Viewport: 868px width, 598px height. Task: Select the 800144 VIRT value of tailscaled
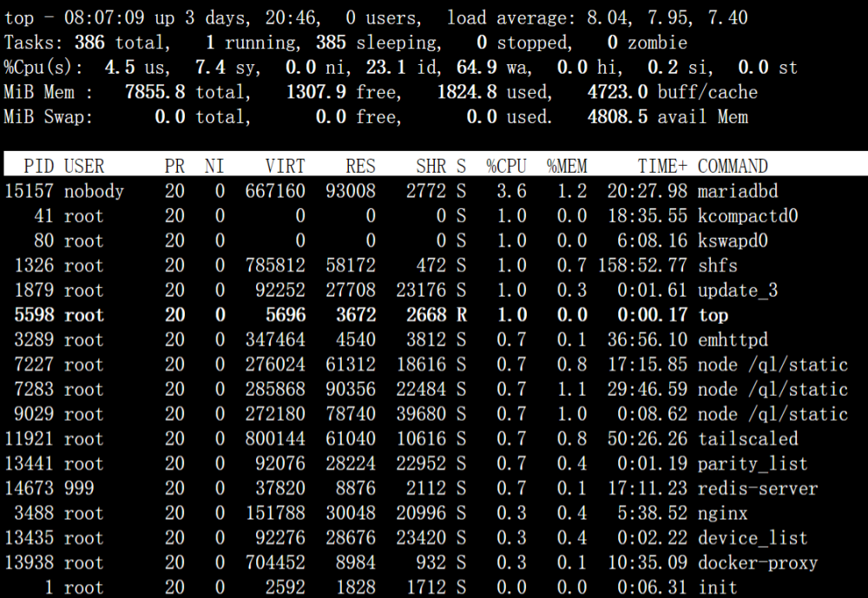[275, 438]
